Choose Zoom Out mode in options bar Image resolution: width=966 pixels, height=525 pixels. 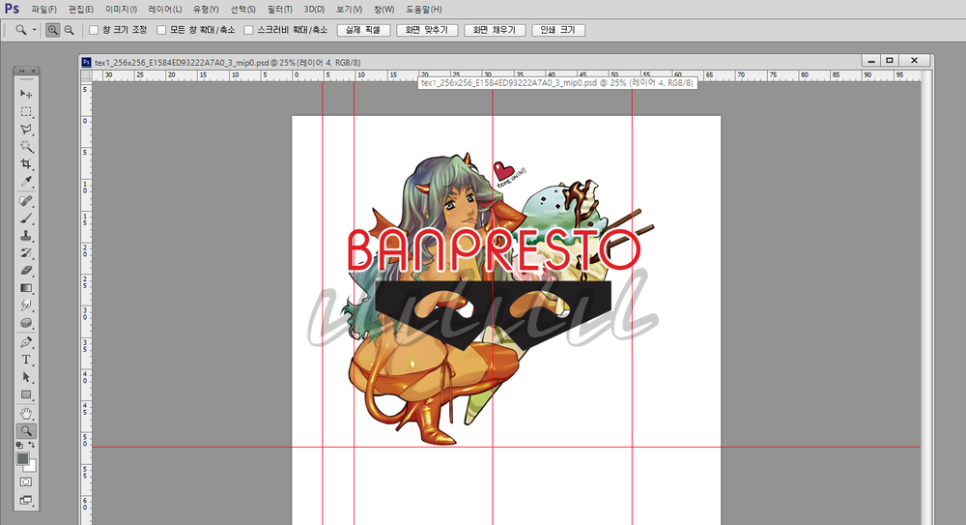pos(69,30)
